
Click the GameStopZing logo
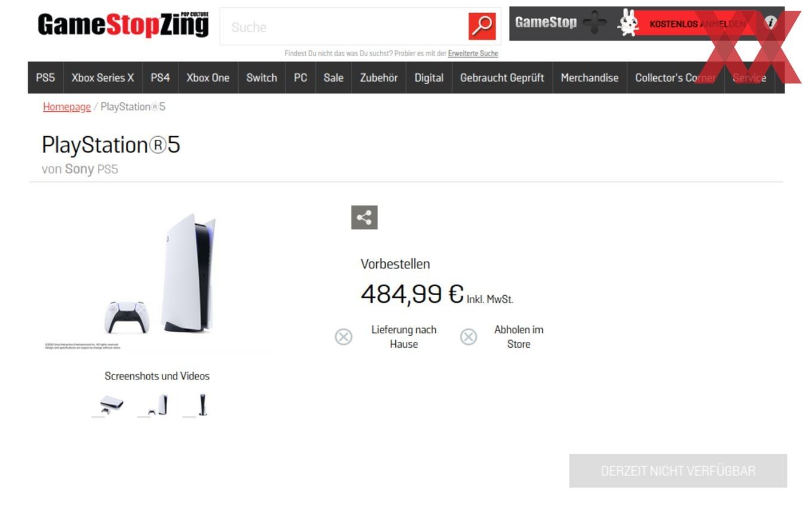point(124,25)
